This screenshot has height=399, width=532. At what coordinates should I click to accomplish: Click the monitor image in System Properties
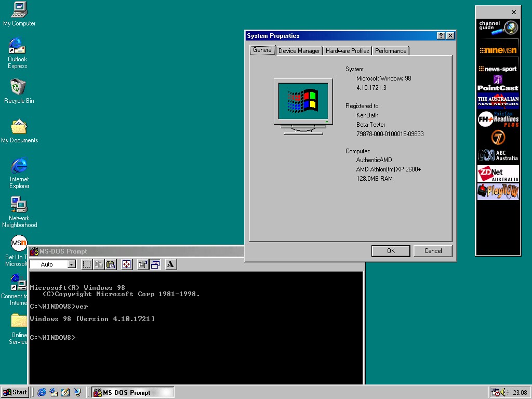[303, 107]
